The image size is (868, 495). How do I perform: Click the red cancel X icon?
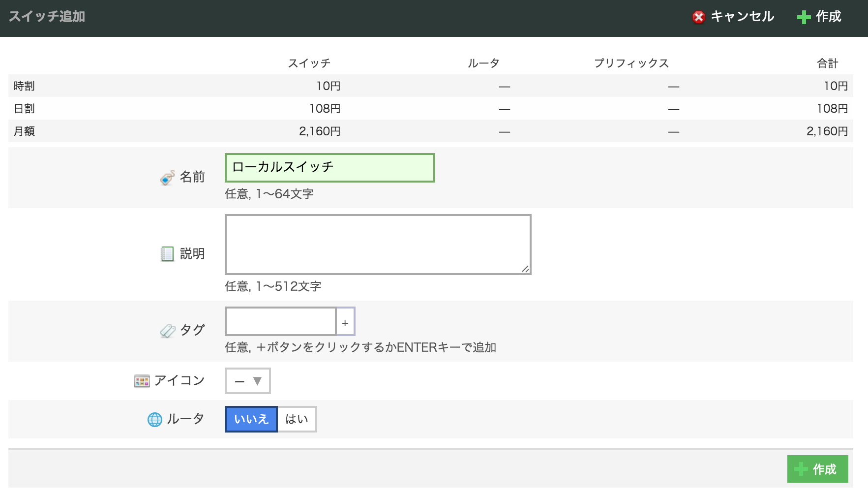tap(698, 17)
